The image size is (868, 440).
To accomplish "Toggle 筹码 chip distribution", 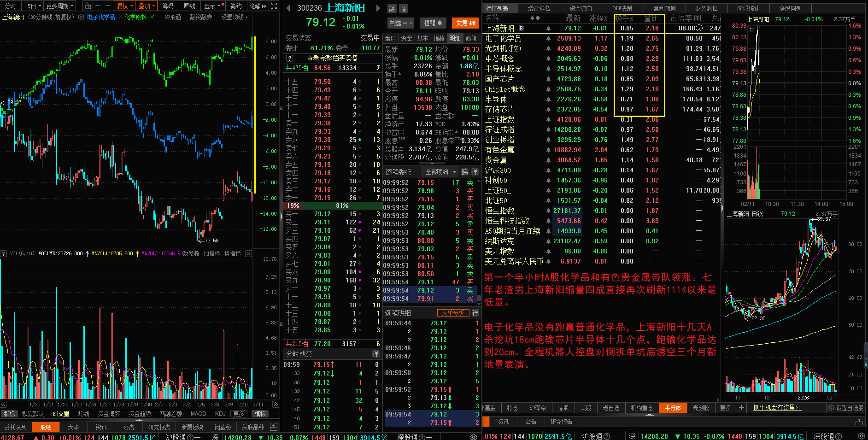I will pyautogui.click(x=168, y=6).
